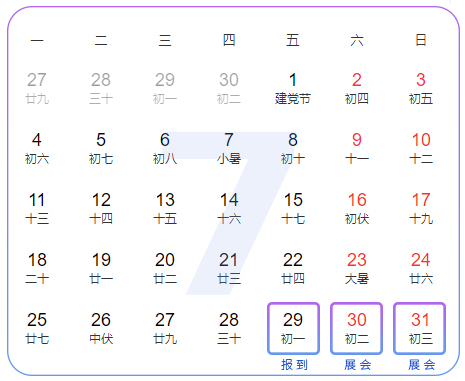Click red date 9 十一

click(357, 149)
